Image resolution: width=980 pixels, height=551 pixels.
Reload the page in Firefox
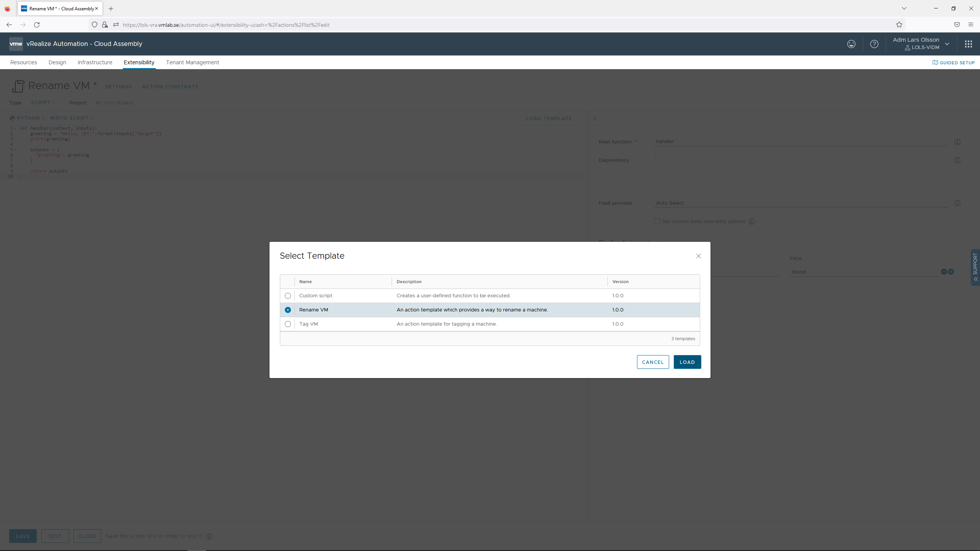(37, 25)
